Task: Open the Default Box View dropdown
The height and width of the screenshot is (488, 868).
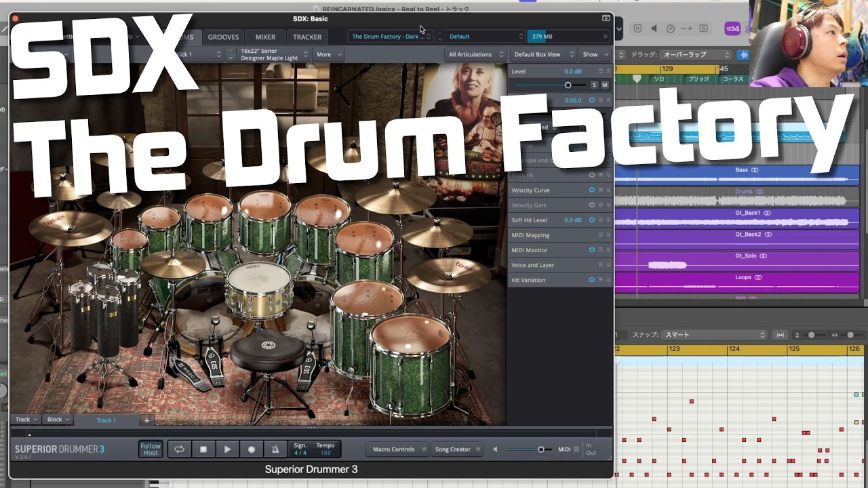Action: point(543,54)
